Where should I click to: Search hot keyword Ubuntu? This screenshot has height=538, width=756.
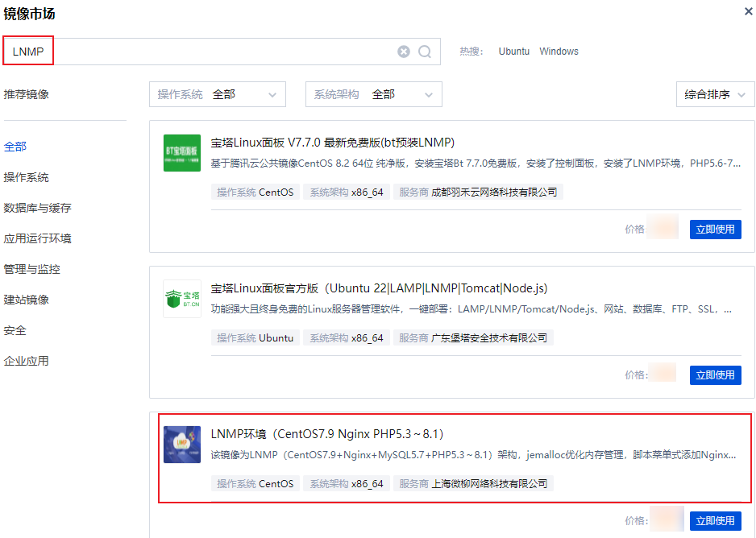pos(514,52)
